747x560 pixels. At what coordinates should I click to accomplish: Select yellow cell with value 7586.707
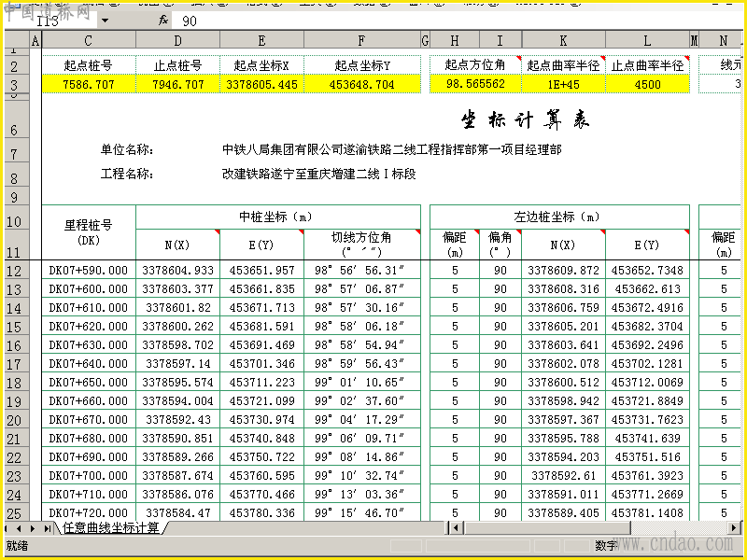pos(89,85)
